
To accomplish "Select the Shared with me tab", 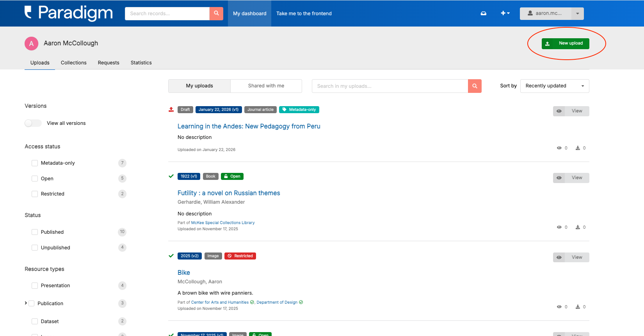I will 266,86.
